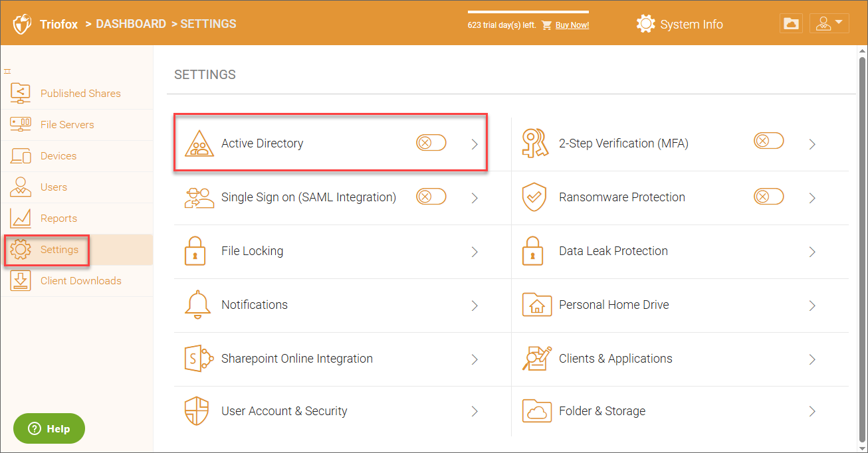The image size is (868, 453).
Task: Click the Triofox shield logo icon
Action: [23, 25]
